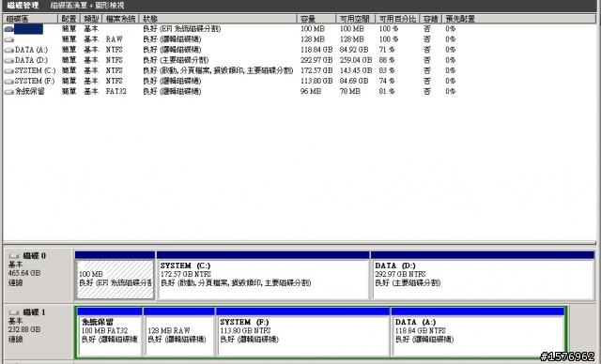Select the 系統保留 volume name in the list

[x=29, y=92]
